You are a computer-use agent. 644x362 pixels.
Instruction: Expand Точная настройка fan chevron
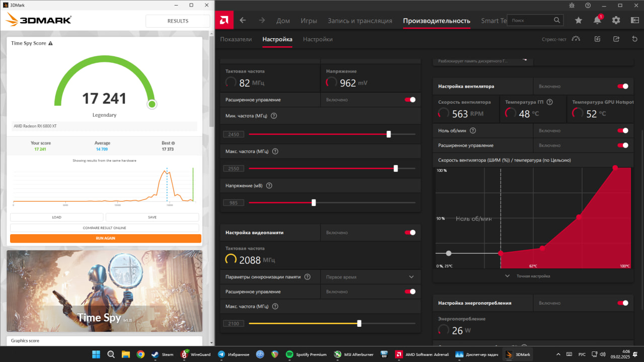(x=507, y=276)
